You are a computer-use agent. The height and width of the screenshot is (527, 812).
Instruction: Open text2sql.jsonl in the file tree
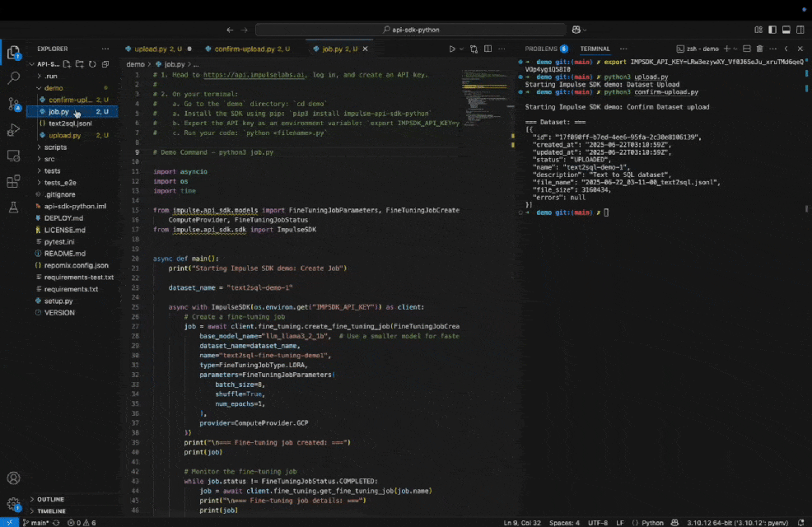click(72, 124)
